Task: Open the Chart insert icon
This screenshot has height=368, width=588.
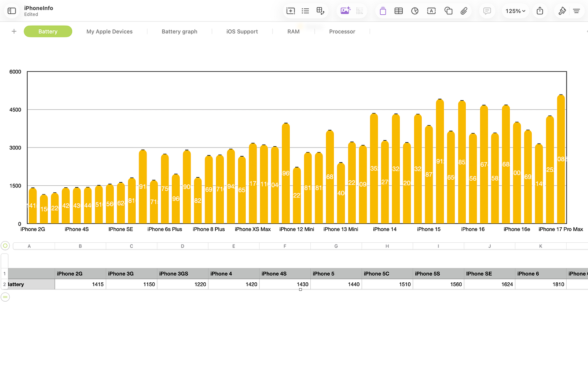Action: pyautogui.click(x=415, y=11)
